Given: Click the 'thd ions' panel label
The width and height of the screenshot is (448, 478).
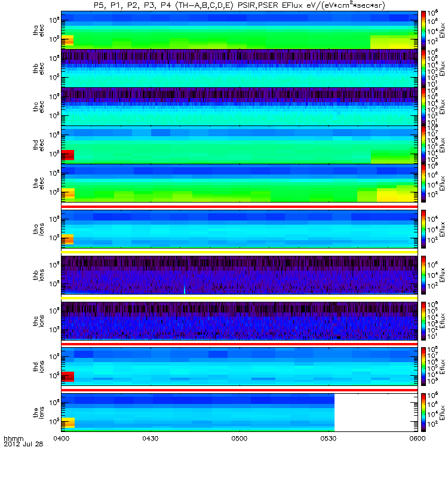Looking at the screenshot, I should 39,366.
